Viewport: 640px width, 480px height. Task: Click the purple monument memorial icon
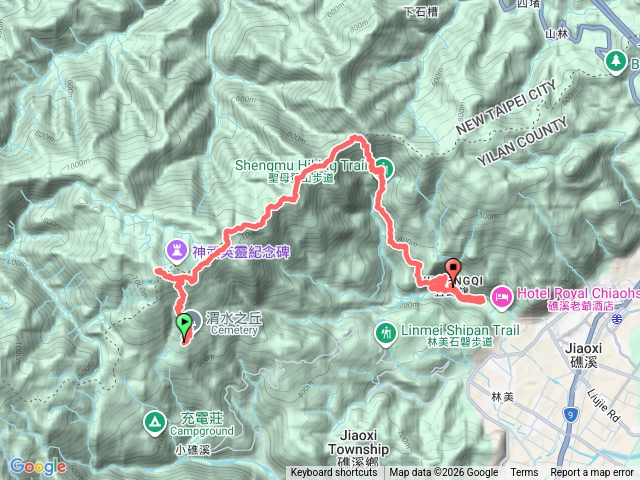(x=177, y=251)
